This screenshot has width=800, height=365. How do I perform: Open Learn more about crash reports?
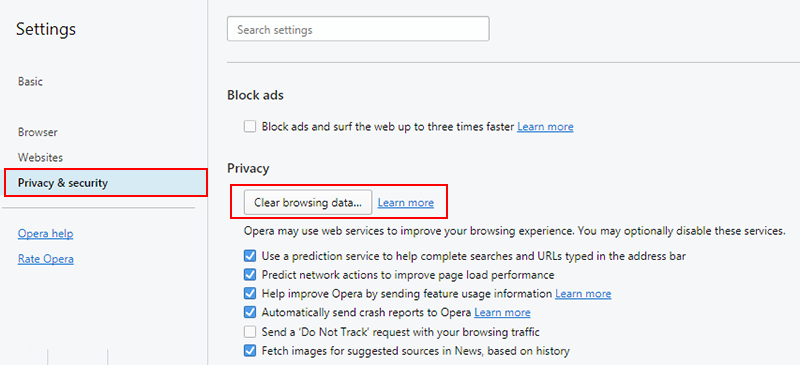coord(502,312)
